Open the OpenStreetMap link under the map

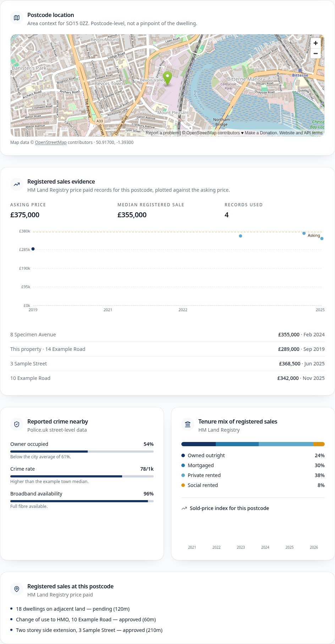point(51,142)
